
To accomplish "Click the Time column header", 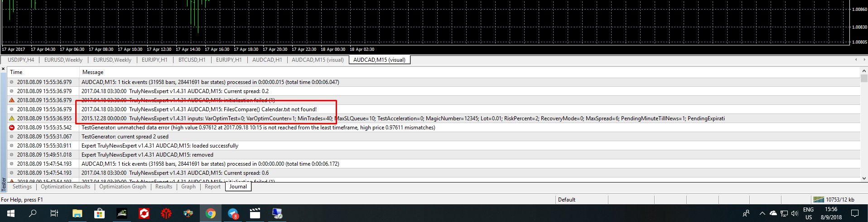I will (43, 72).
